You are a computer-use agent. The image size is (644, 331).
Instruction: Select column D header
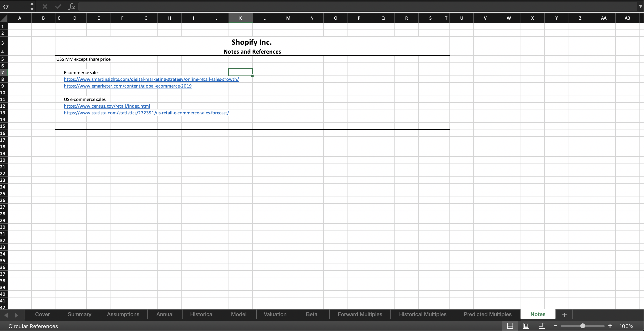coord(75,18)
